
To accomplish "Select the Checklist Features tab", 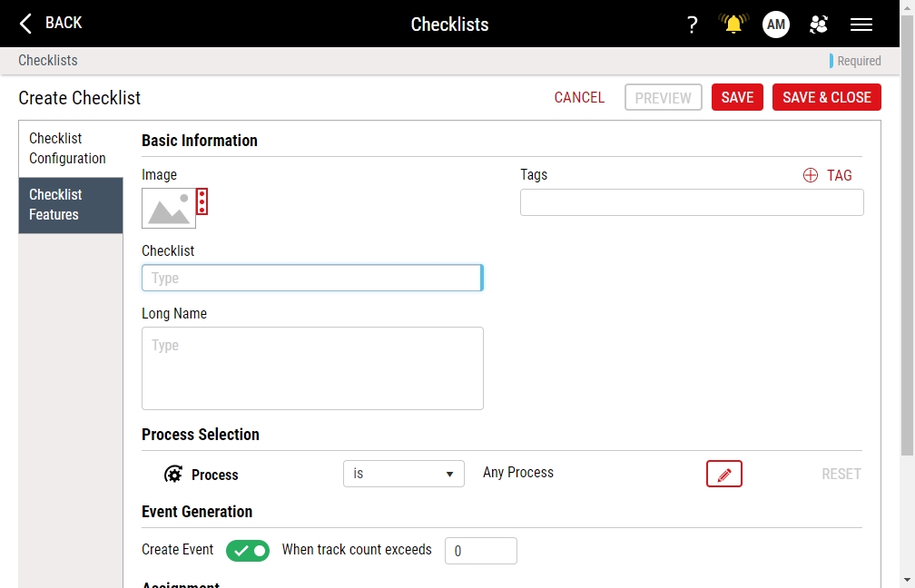I will [x=71, y=205].
